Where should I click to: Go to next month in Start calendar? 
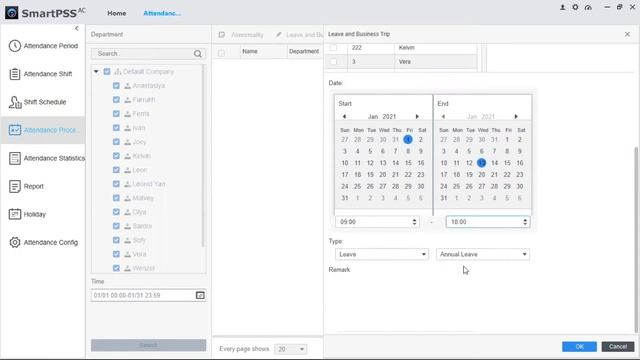point(417,116)
